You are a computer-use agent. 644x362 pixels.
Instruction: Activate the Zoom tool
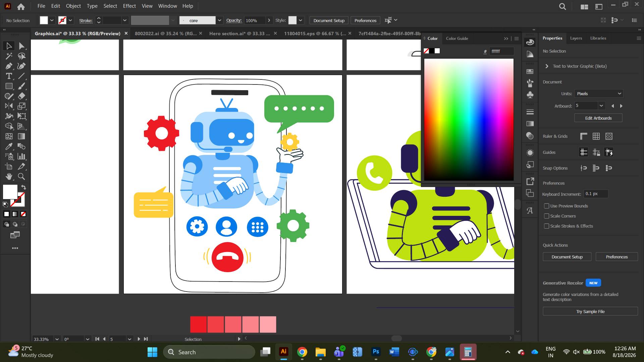21,176
